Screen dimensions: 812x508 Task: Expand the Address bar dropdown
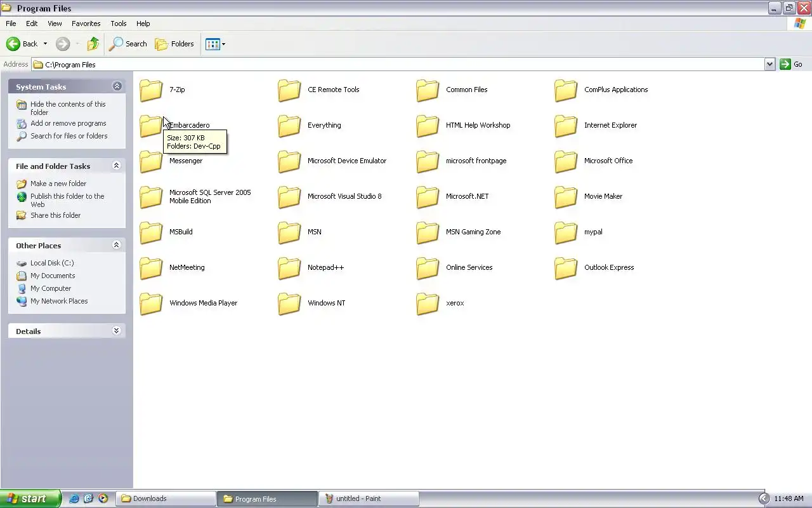click(x=769, y=64)
